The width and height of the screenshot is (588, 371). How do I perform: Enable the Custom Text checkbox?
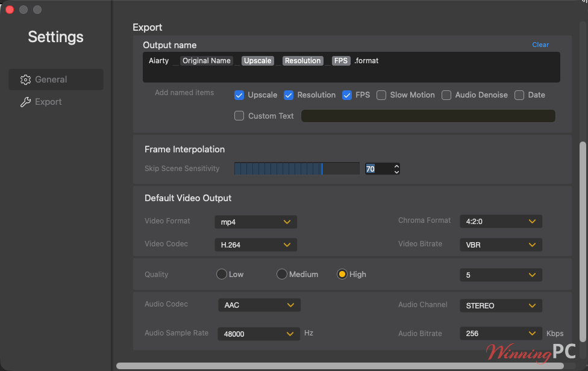[x=239, y=116]
